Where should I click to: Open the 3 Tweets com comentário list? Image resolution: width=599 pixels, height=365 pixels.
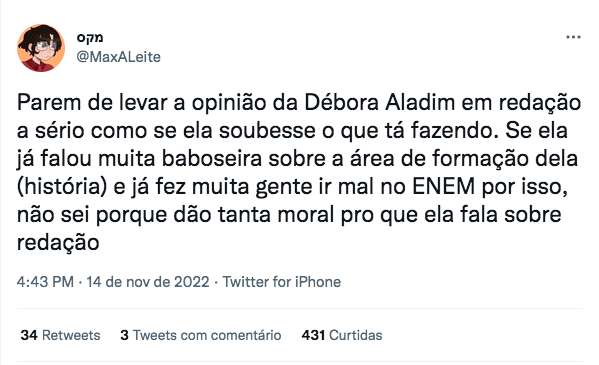tap(201, 335)
